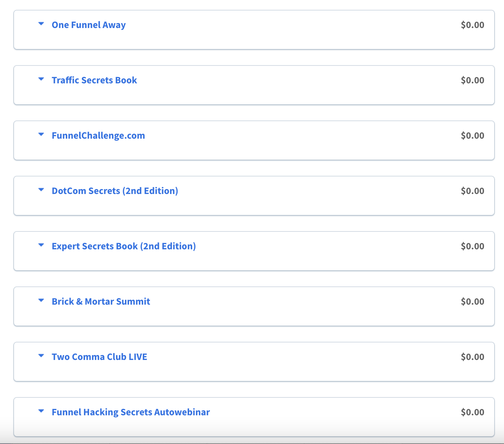Expand the Two Comma Club LIVE arrow
This screenshot has width=504, height=444.
coord(41,356)
